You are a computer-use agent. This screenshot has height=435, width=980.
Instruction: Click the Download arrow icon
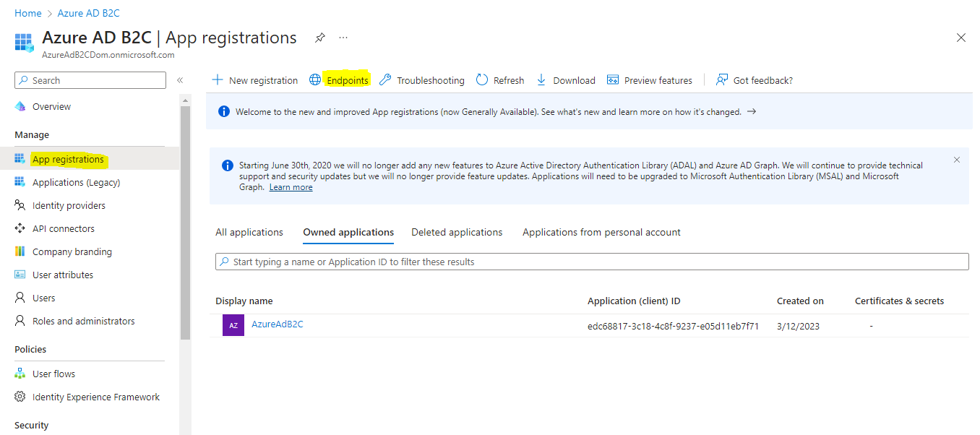(x=541, y=79)
